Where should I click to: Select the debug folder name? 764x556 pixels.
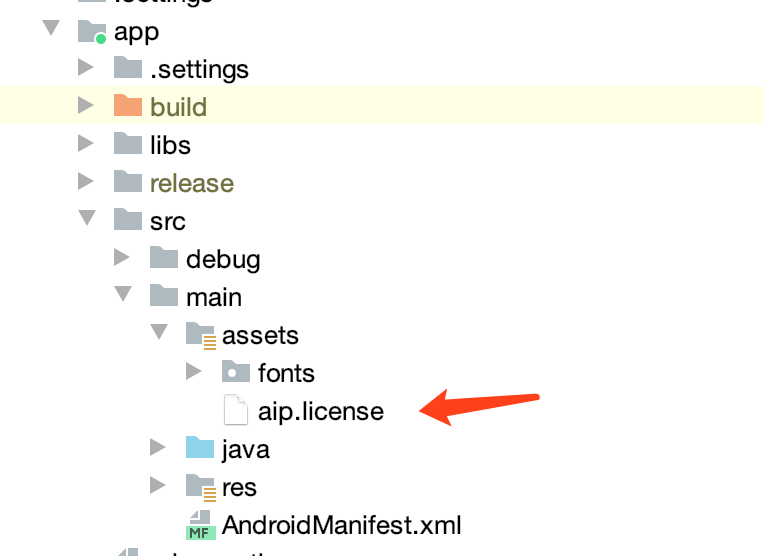(x=223, y=260)
